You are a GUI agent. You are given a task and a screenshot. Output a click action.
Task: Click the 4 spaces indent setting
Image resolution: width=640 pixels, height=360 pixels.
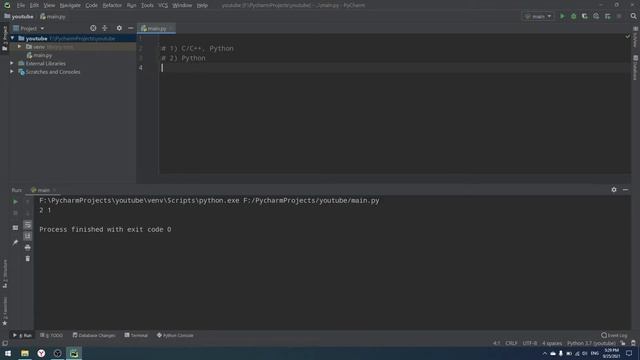point(552,343)
